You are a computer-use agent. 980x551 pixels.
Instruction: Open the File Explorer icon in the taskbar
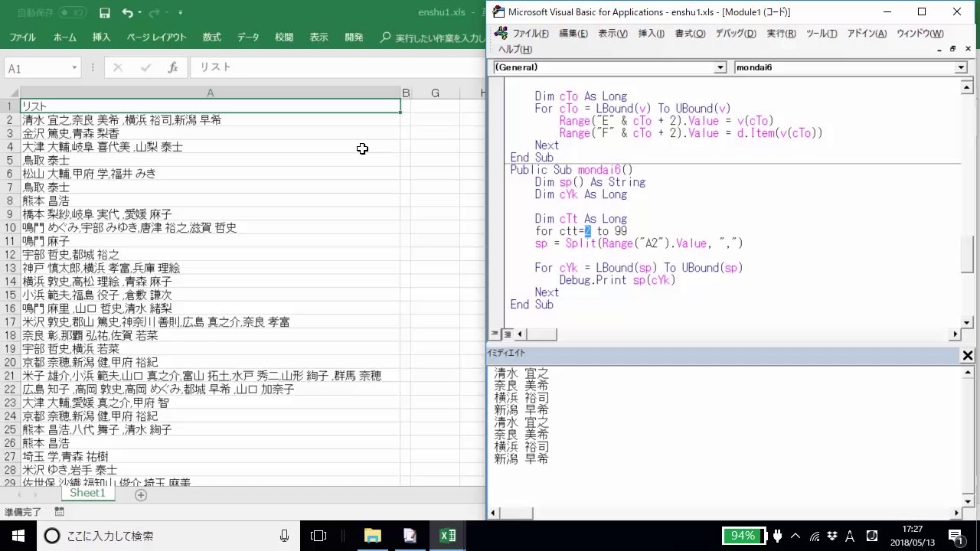click(x=372, y=536)
